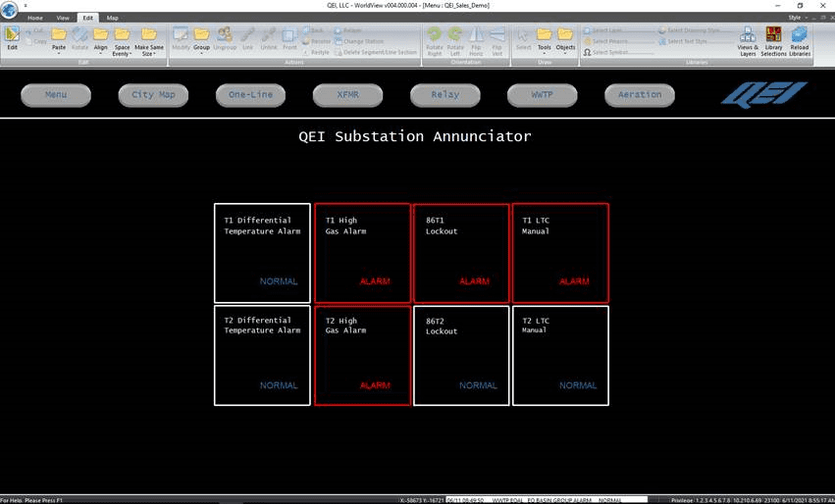
Task: Click the QEI logo graphic
Action: point(763,95)
